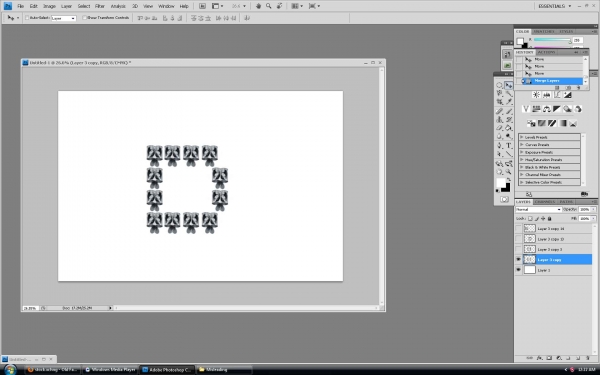The width and height of the screenshot is (600, 375).
Task: Select the Paint Bucket tool
Action: point(509,128)
